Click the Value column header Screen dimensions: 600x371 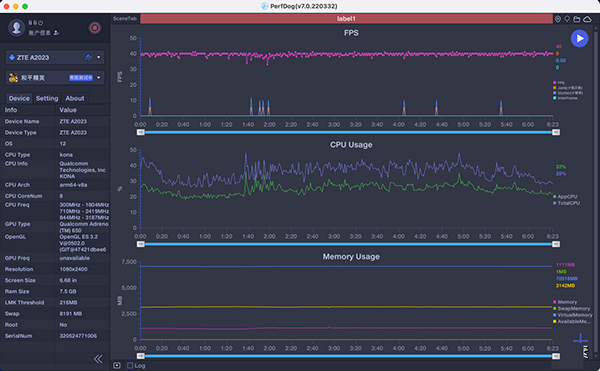(68, 110)
